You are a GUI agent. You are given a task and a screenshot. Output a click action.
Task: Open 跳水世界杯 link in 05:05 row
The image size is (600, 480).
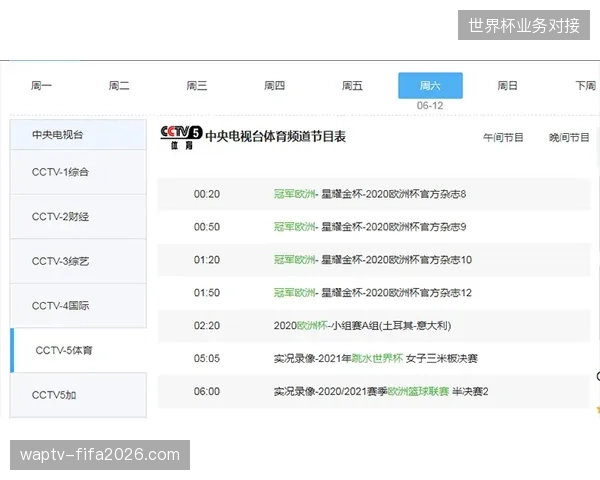[x=377, y=359]
